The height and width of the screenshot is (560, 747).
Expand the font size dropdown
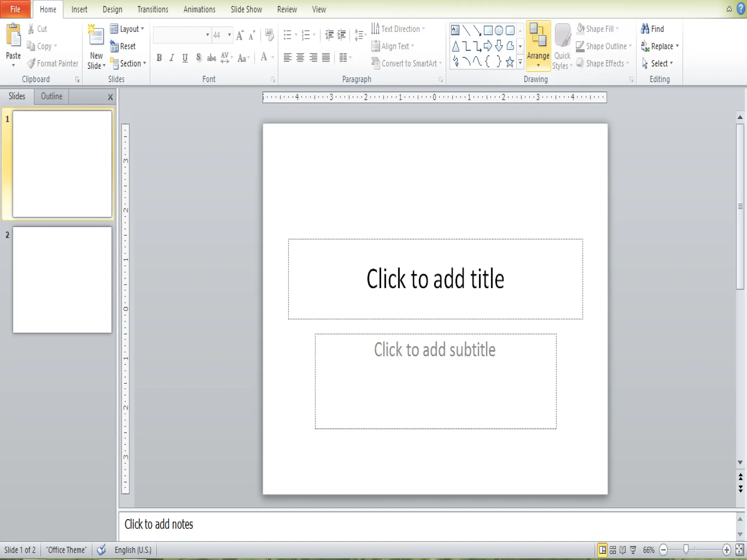229,35
